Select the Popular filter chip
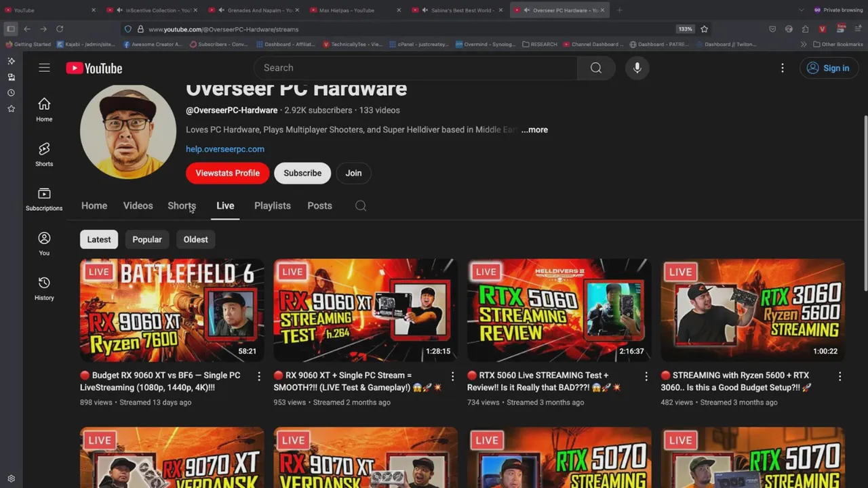The width and height of the screenshot is (868, 488). click(x=147, y=239)
